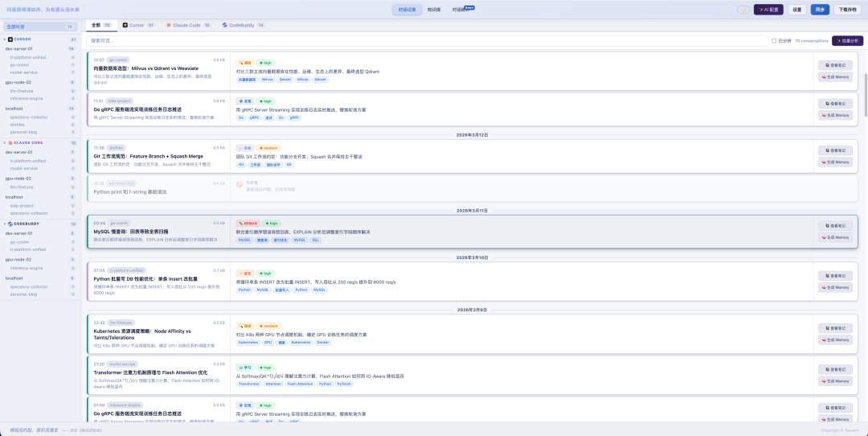Click the 下载存档 button
Screen dimensions: 868x436
tap(848, 10)
